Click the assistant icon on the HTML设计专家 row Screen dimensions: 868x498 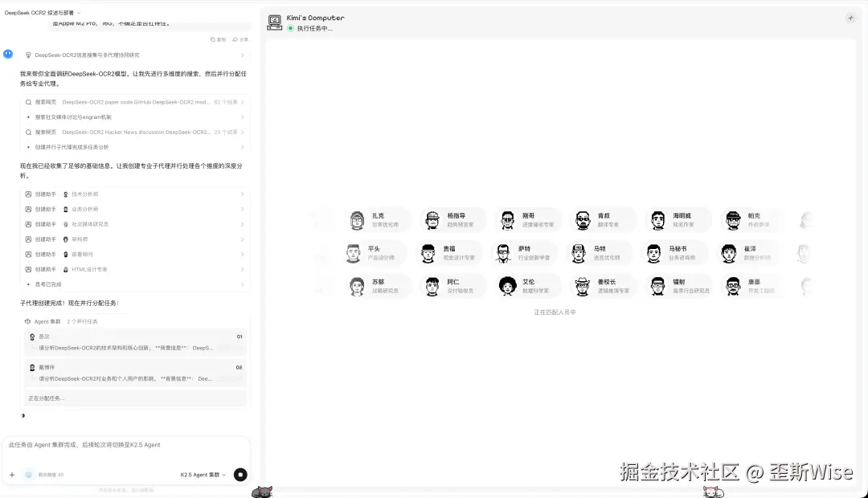pos(28,269)
